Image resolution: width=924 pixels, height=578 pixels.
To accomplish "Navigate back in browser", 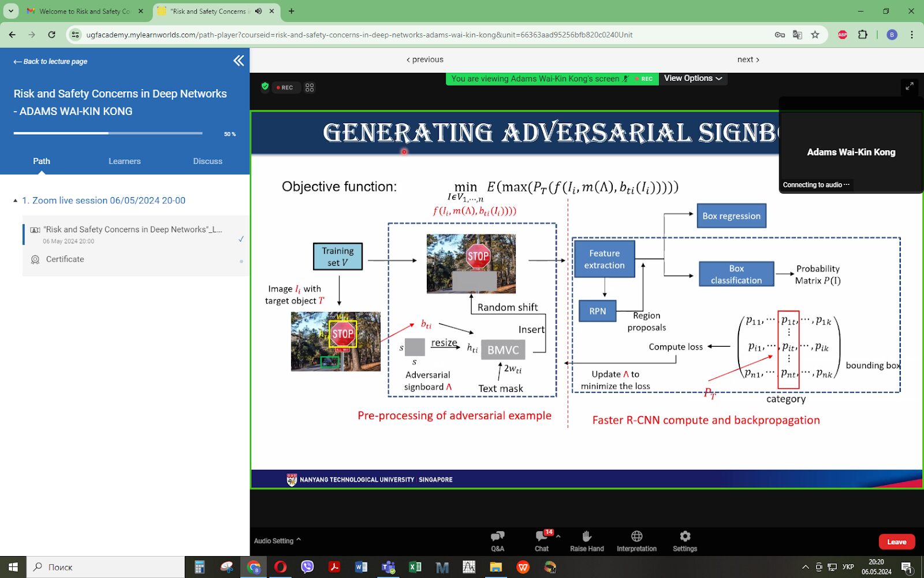I will 12,35.
